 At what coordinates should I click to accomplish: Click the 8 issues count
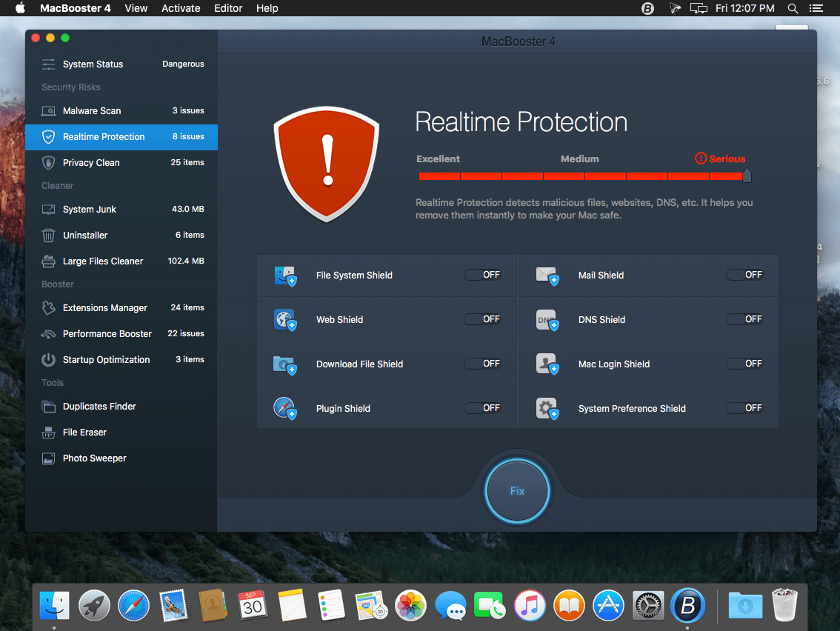pyautogui.click(x=188, y=136)
